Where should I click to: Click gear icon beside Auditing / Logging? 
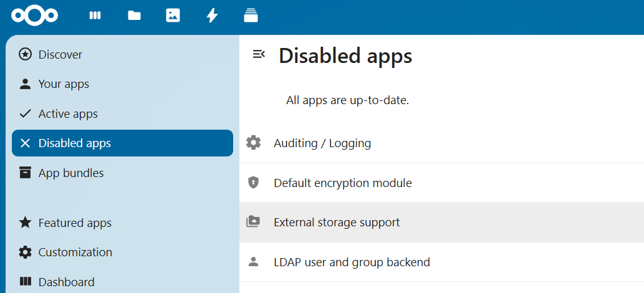click(x=253, y=143)
